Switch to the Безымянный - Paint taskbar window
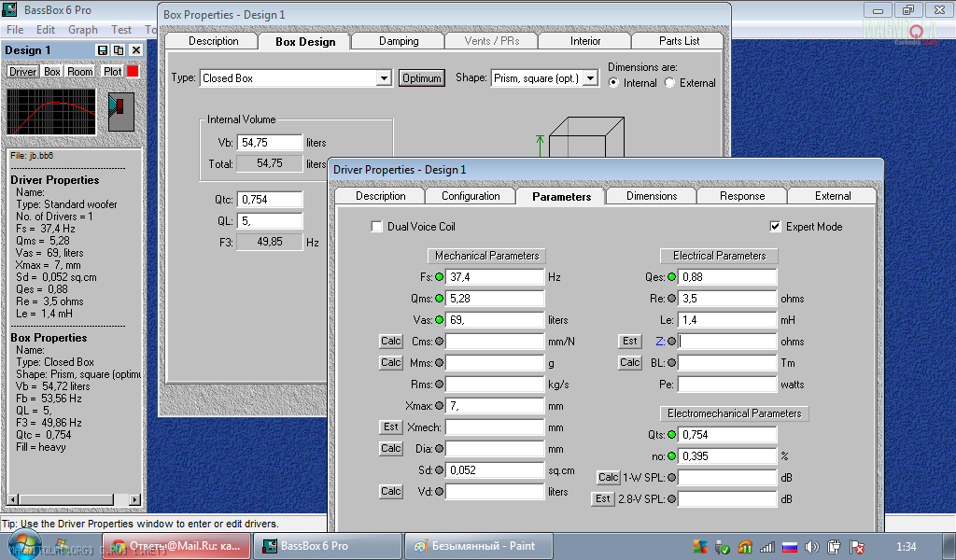This screenshot has height=560, width=956. coord(479,546)
